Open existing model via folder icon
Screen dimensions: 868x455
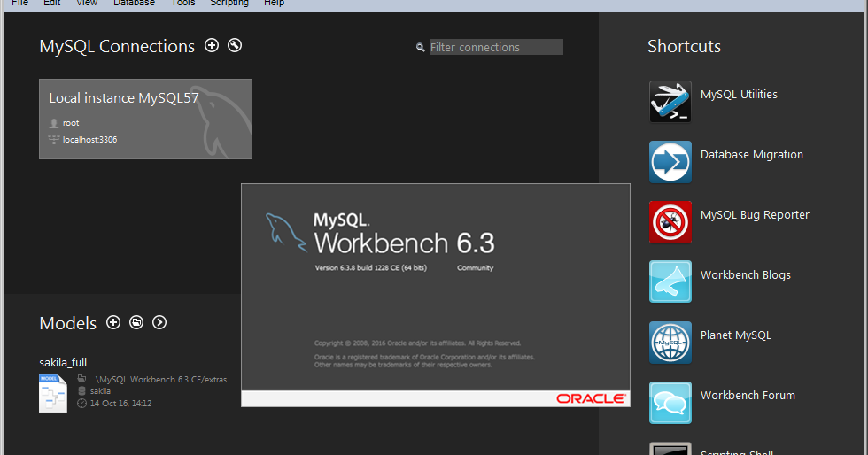pyautogui.click(x=136, y=322)
